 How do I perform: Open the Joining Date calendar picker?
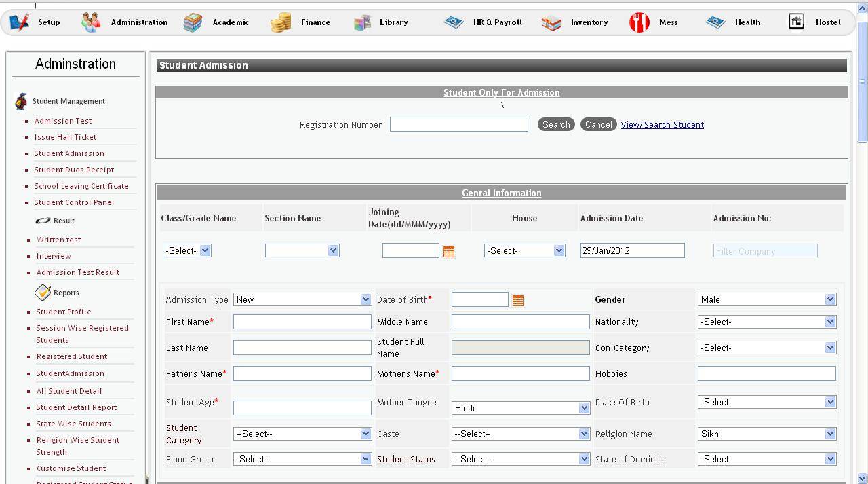click(x=449, y=251)
